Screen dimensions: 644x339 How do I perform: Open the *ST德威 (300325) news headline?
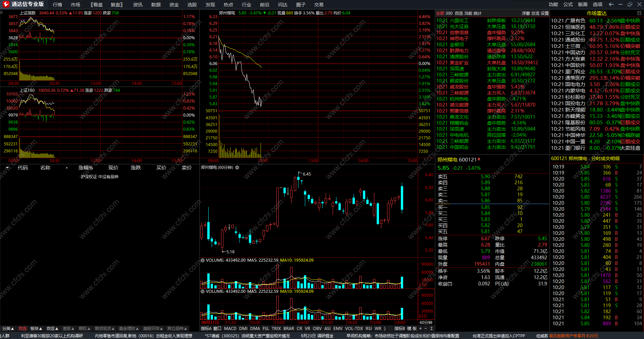[247, 336]
